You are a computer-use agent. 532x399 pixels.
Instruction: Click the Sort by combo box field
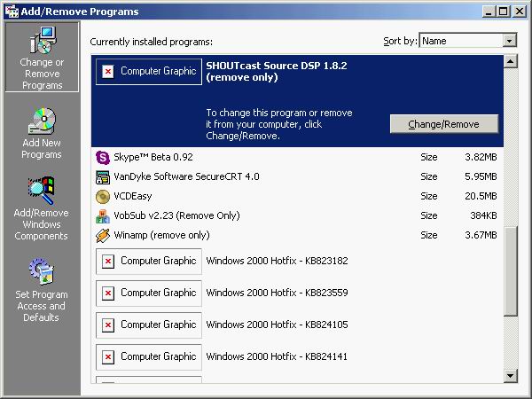pos(468,41)
